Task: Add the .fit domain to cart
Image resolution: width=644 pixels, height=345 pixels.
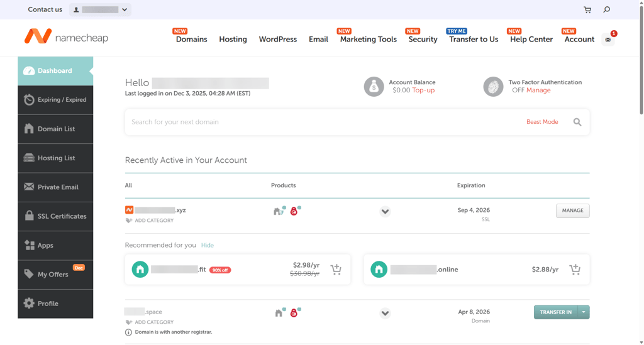Action: [336, 269]
